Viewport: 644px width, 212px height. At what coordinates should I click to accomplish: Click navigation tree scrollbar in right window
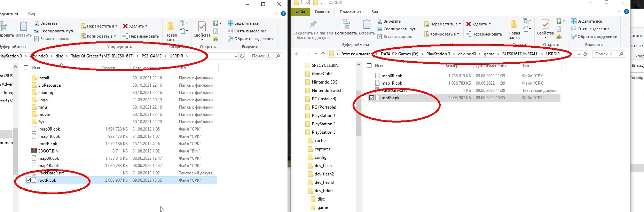(359, 113)
